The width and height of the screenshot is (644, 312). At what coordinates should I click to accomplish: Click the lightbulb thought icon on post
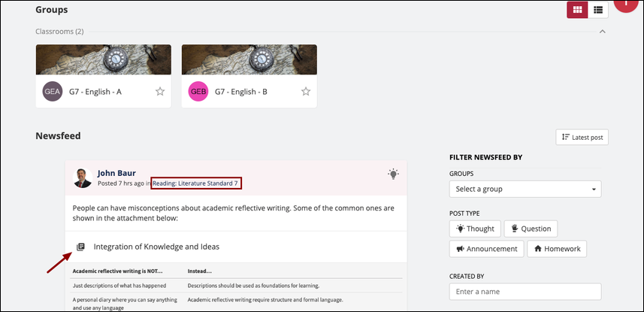[393, 174]
